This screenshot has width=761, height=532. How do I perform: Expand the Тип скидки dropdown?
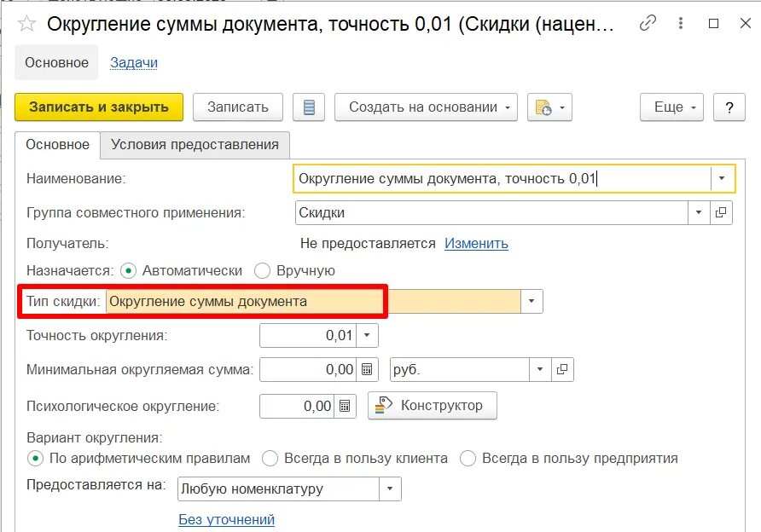[532, 301]
